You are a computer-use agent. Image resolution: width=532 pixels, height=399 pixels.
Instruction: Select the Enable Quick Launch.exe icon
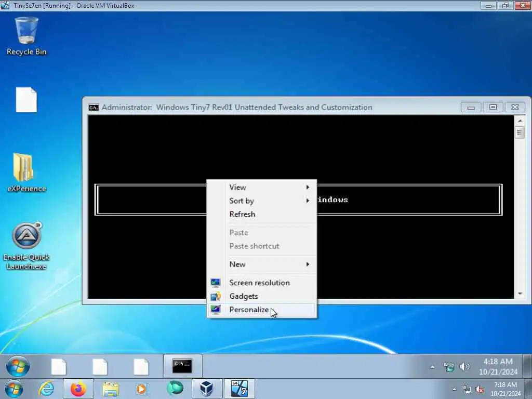tap(26, 246)
